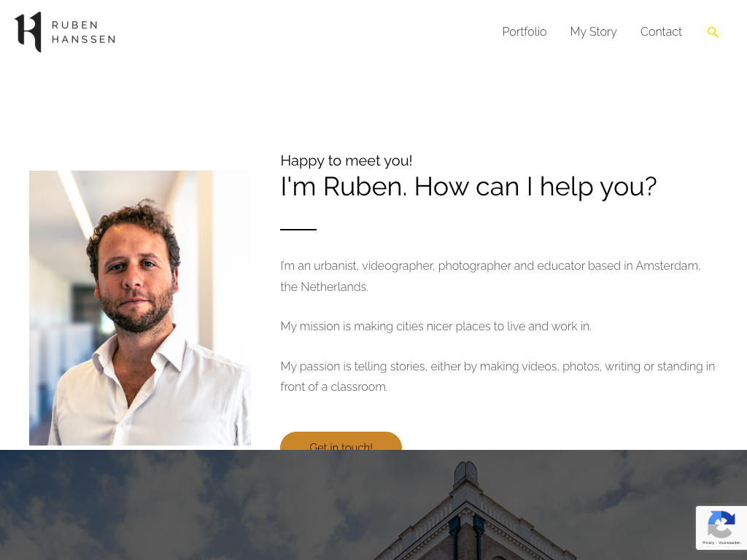Image resolution: width=747 pixels, height=560 pixels.
Task: Click the RH monogram logo icon
Action: pyautogui.click(x=28, y=32)
